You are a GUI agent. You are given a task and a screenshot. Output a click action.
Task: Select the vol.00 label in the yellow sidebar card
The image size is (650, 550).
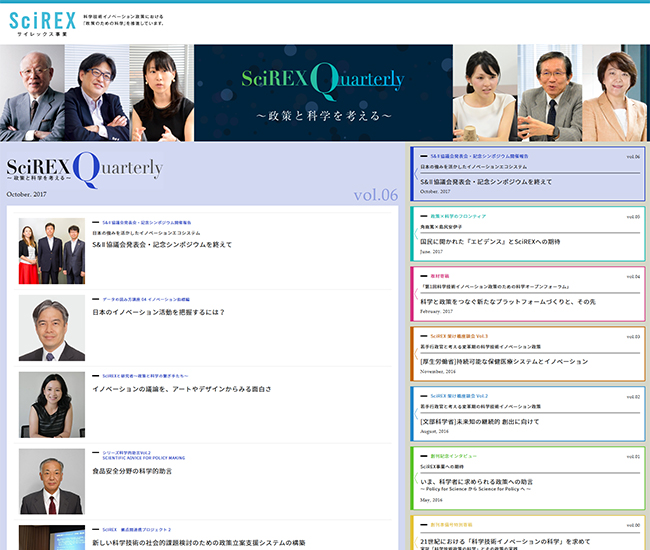pyautogui.click(x=633, y=525)
